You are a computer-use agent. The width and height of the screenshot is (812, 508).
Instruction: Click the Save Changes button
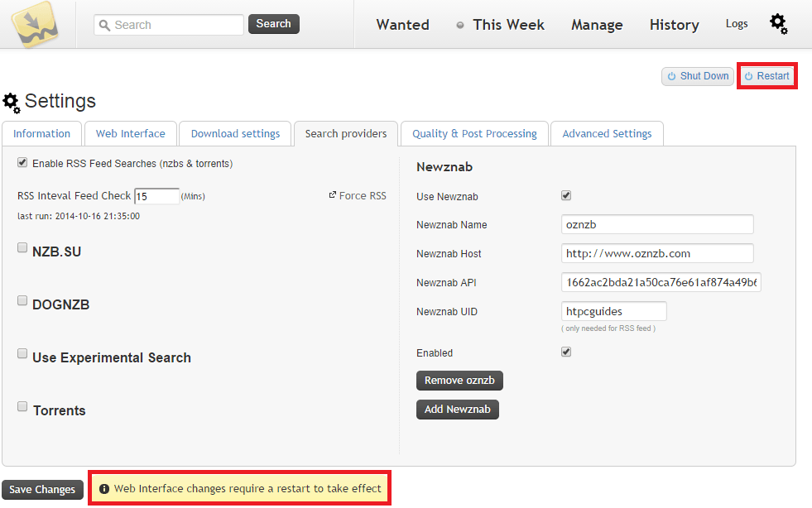[x=42, y=490]
